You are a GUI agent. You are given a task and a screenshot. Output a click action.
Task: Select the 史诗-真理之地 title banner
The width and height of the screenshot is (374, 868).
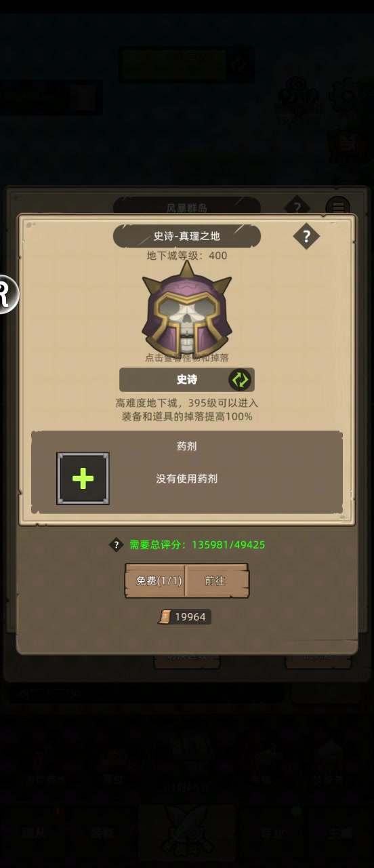click(187, 237)
